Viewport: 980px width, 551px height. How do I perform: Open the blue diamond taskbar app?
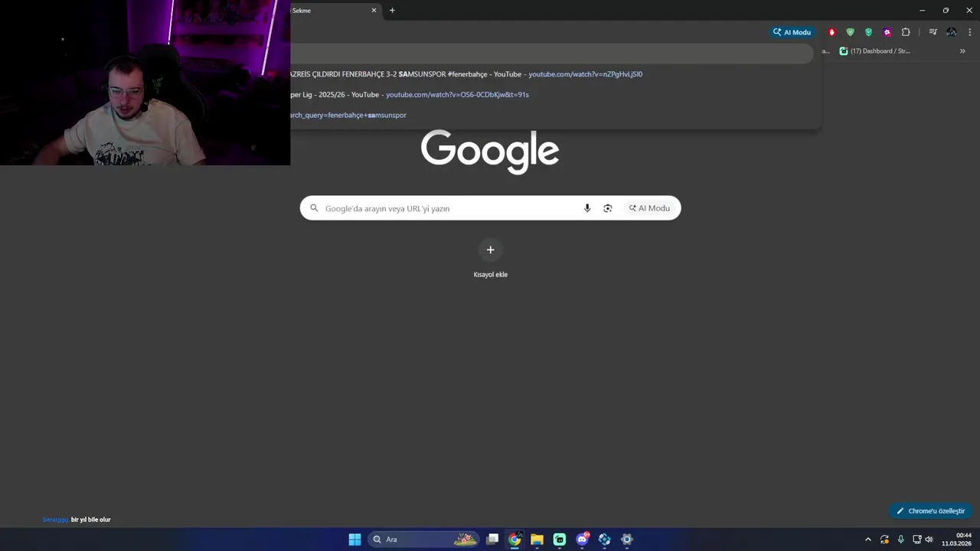(x=604, y=540)
